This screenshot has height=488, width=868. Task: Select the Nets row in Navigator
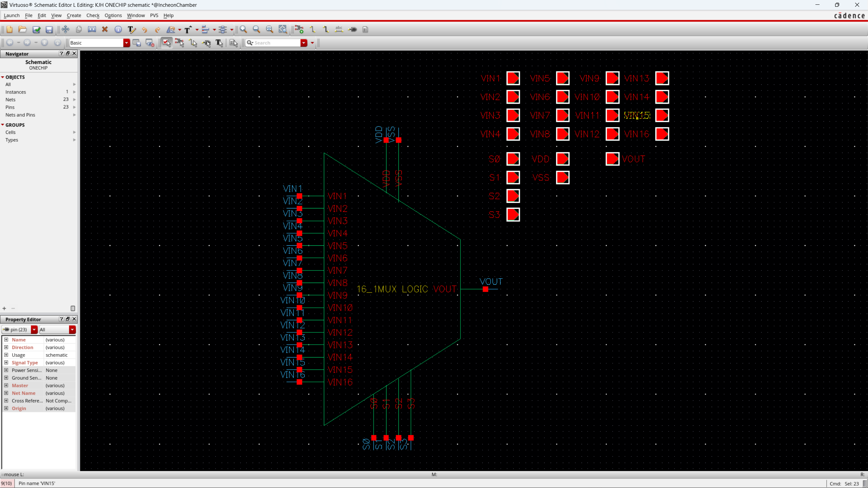pyautogui.click(x=11, y=99)
